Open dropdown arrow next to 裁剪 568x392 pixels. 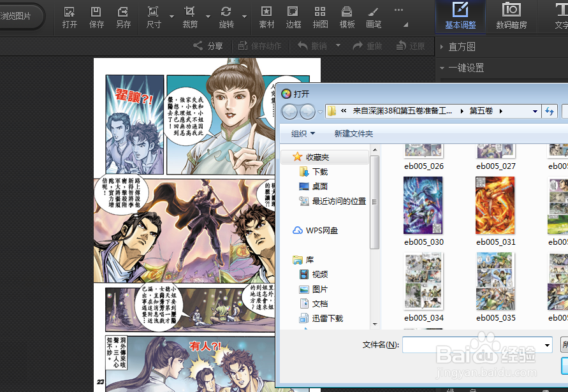pyautogui.click(x=208, y=17)
